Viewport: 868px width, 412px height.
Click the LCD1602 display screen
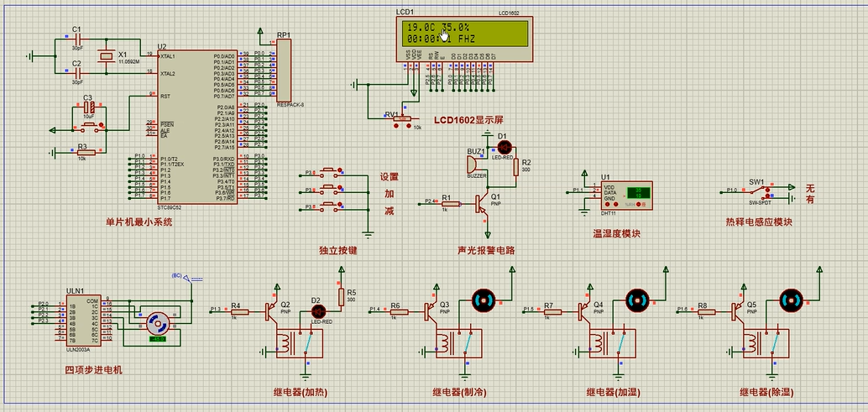click(x=467, y=33)
